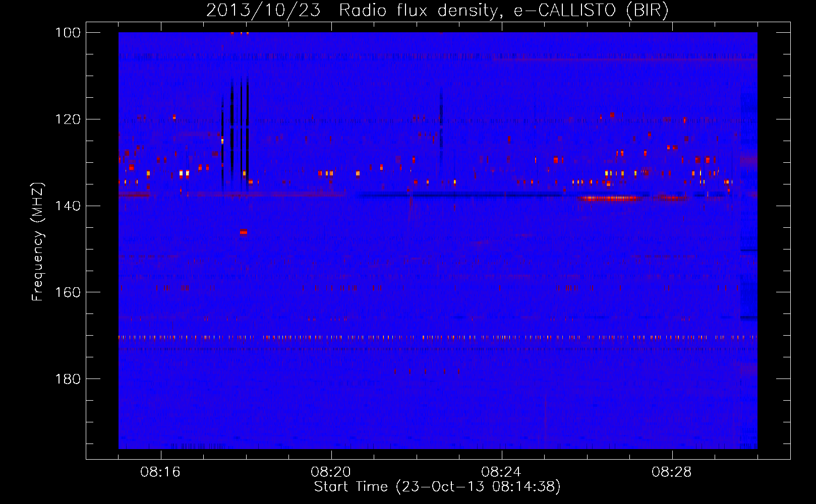This screenshot has width=816, height=504.
Task: Click the 08:20 time tick label
Action: [x=331, y=472]
